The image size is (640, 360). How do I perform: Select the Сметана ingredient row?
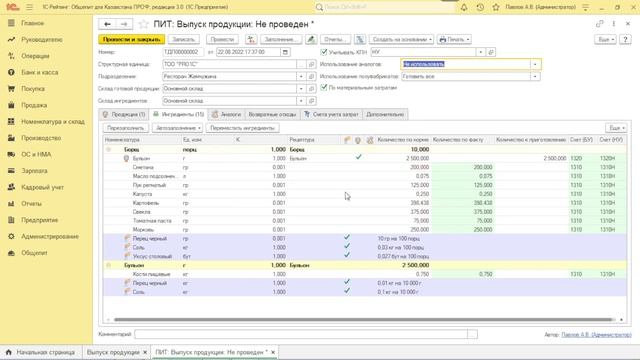[x=364, y=167]
